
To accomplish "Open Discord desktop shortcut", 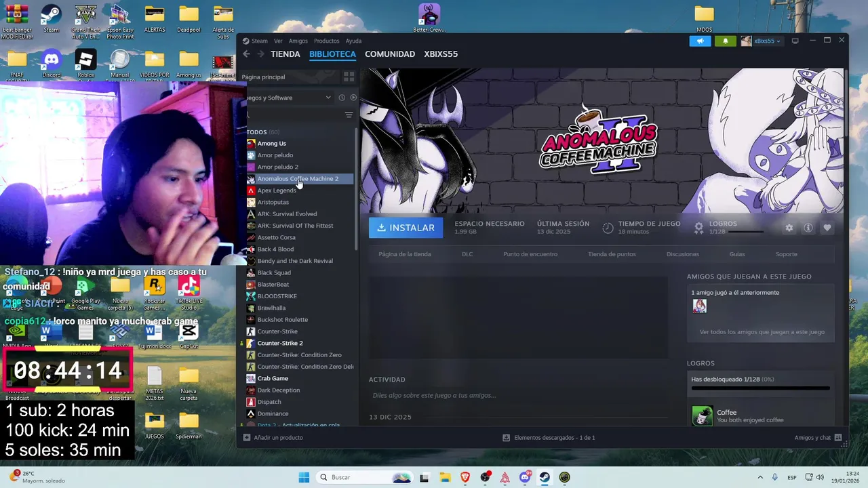I will point(52,64).
